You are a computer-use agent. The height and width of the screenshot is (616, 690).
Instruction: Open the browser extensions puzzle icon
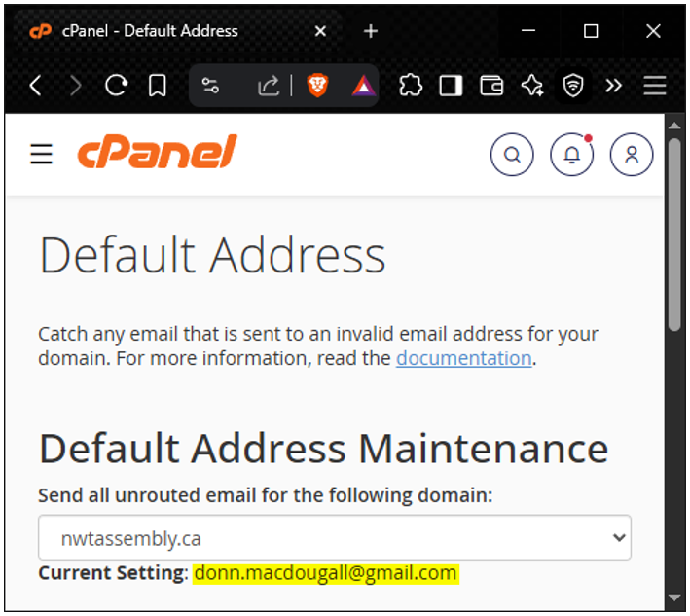coord(411,86)
